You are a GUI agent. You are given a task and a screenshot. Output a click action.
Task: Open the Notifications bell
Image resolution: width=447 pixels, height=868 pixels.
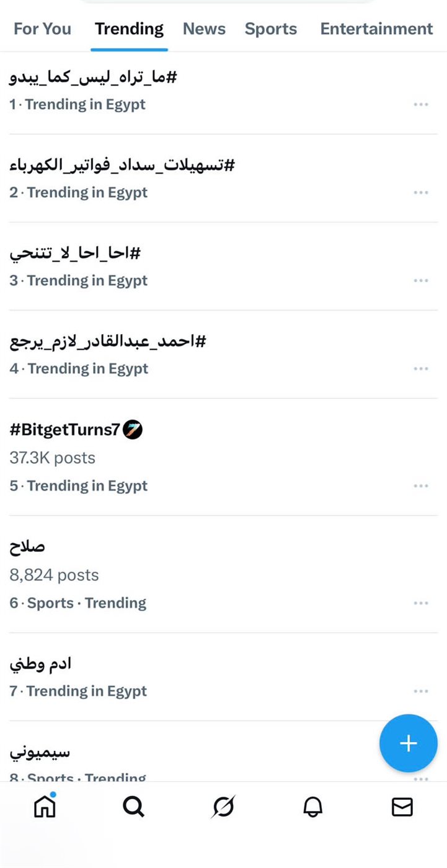pos(312,807)
